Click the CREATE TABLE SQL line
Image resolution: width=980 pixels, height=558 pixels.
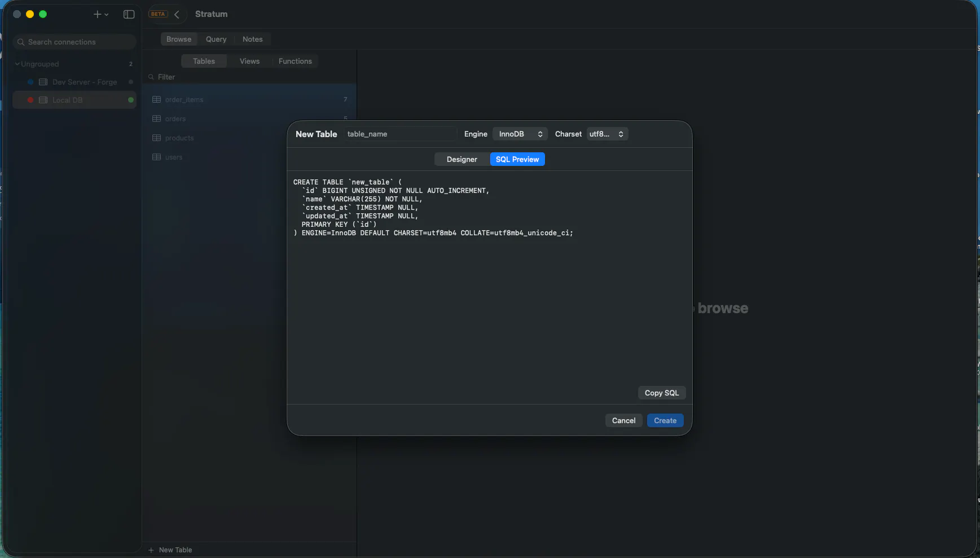tap(348, 182)
